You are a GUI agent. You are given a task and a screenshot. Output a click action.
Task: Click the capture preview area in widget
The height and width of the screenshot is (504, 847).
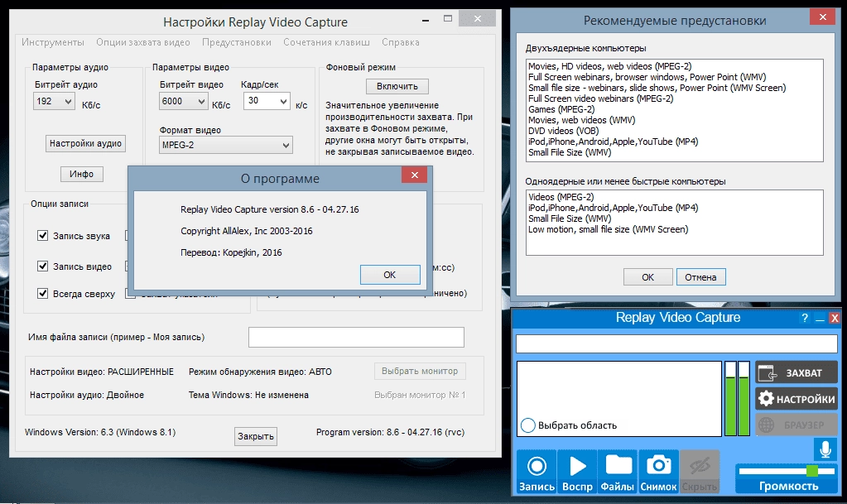(x=619, y=399)
